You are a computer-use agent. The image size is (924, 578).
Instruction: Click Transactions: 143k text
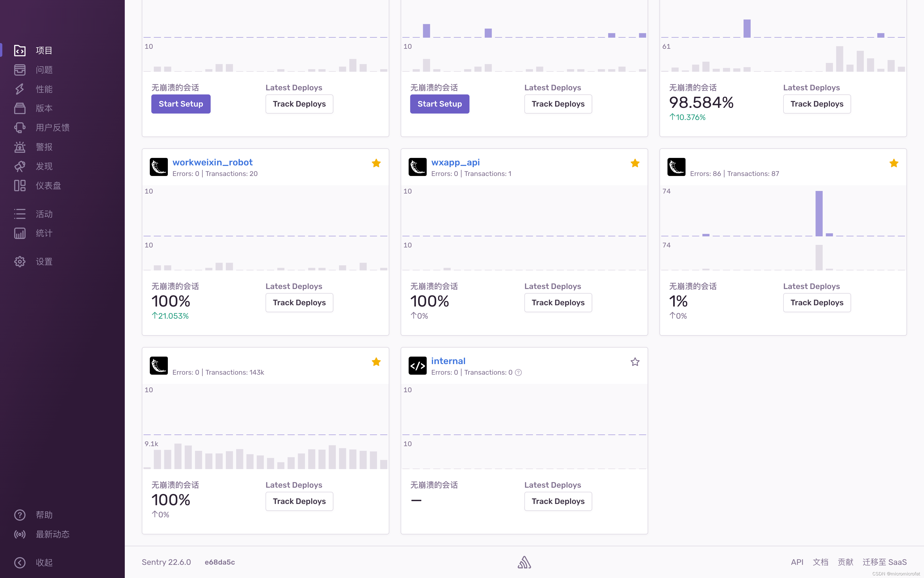coord(235,372)
